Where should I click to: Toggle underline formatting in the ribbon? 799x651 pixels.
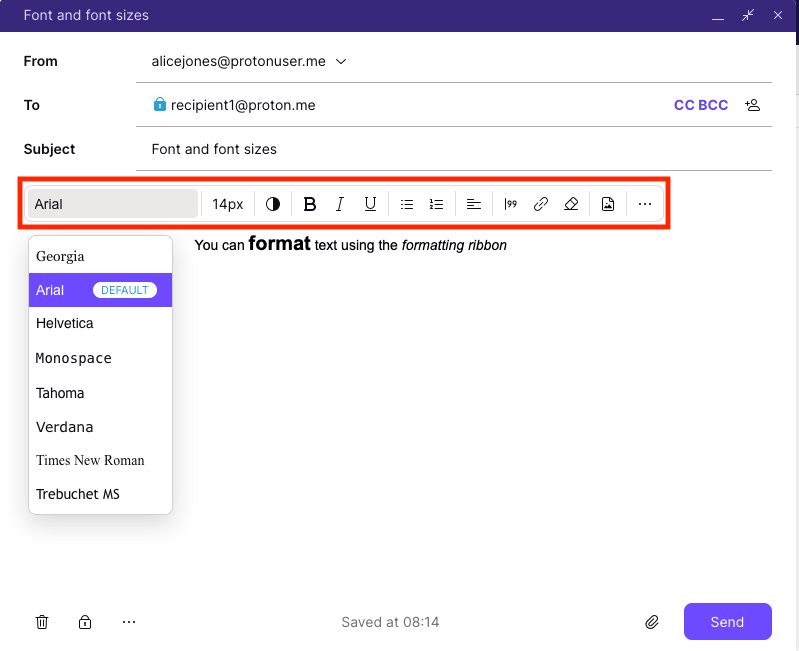(x=370, y=204)
